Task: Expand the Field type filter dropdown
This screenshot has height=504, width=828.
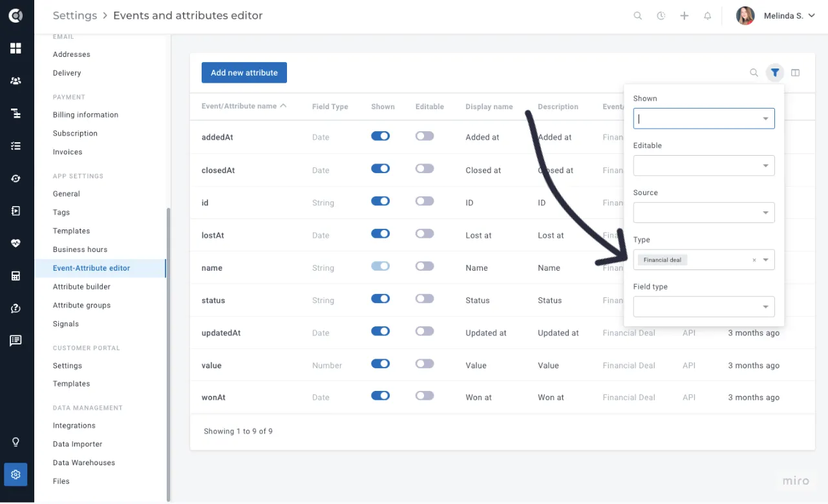Action: [x=704, y=307]
